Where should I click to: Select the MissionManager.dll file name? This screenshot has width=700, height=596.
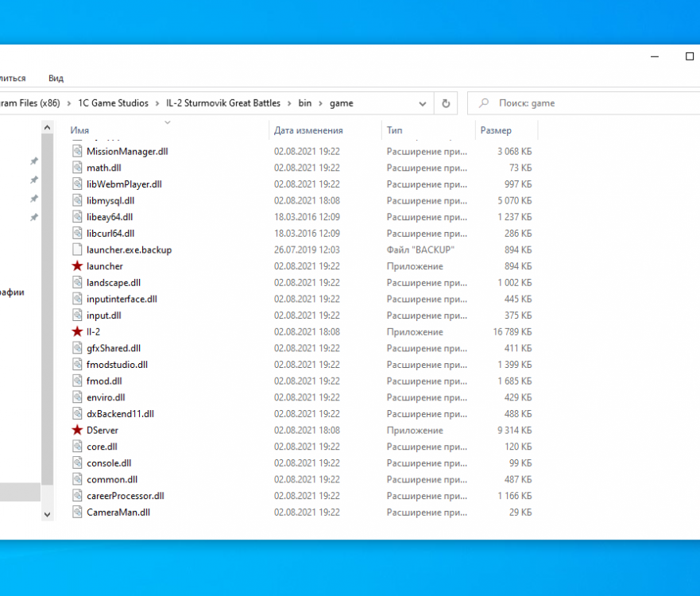coord(127,151)
